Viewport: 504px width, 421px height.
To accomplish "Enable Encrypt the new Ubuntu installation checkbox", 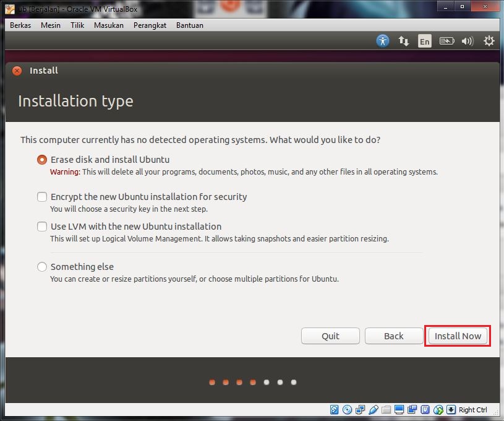I will [x=42, y=197].
